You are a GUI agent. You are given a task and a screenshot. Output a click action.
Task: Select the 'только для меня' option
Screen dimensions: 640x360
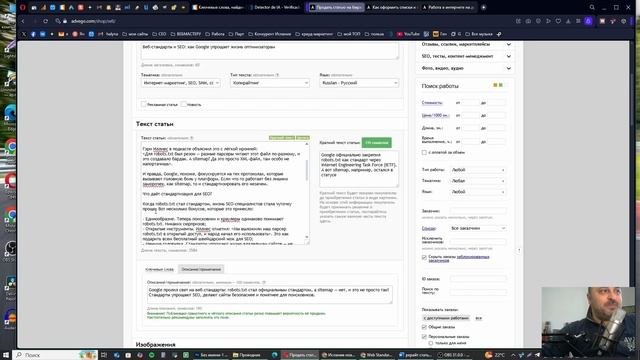(430, 343)
